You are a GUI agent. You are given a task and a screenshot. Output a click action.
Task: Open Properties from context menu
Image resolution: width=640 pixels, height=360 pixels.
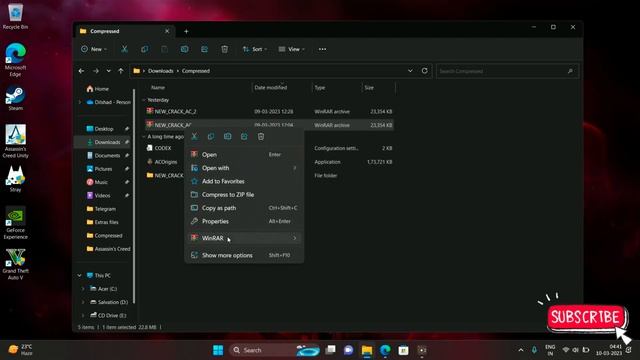point(244,221)
